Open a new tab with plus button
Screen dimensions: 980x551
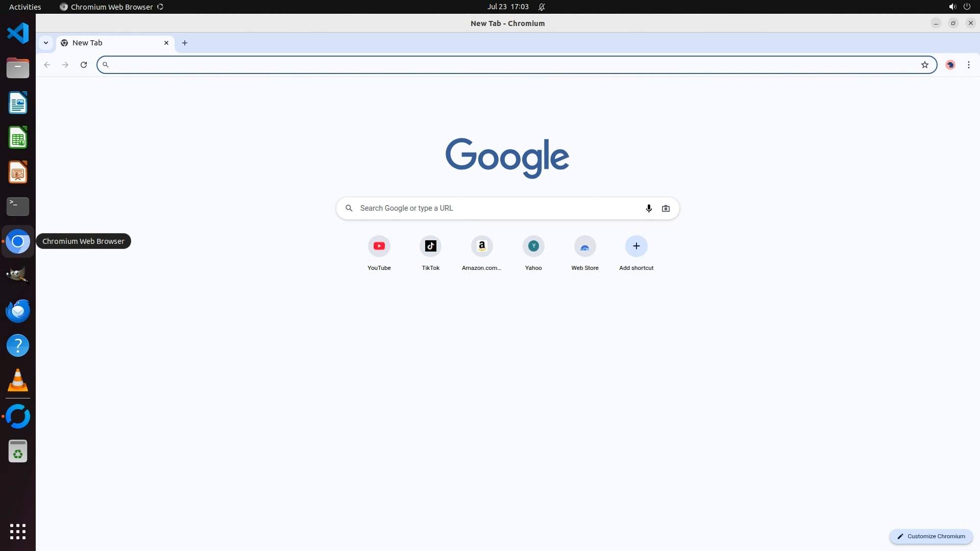pyautogui.click(x=185, y=43)
